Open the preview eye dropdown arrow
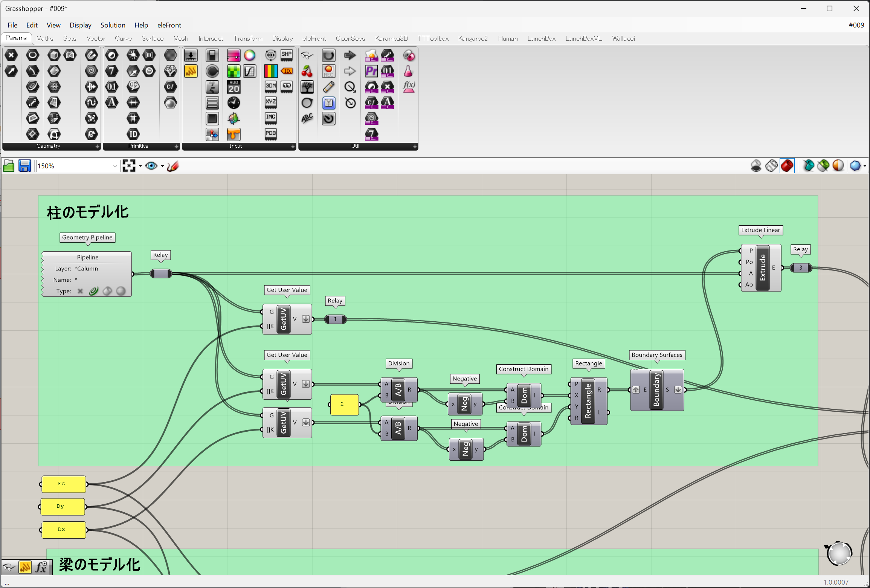 click(163, 166)
